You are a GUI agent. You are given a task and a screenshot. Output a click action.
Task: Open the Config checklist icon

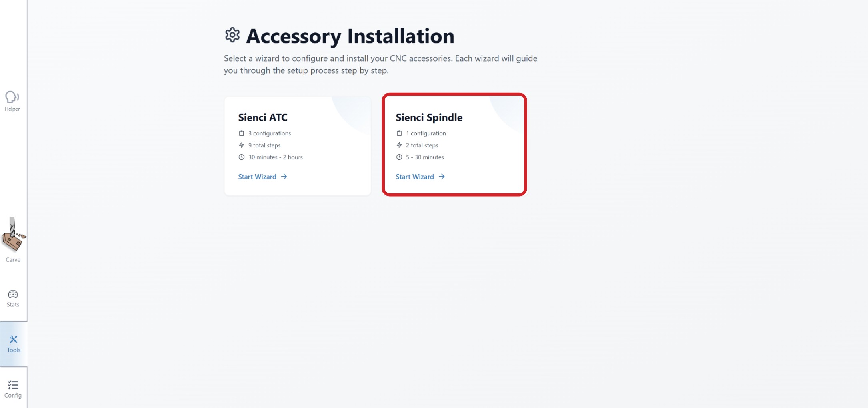click(x=13, y=385)
